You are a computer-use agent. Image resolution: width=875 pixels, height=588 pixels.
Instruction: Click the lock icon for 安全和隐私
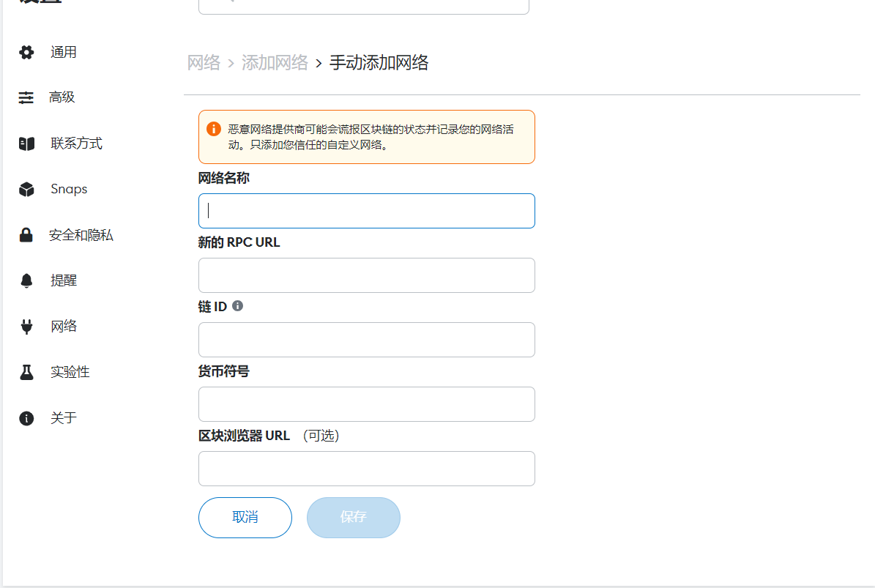tap(26, 235)
